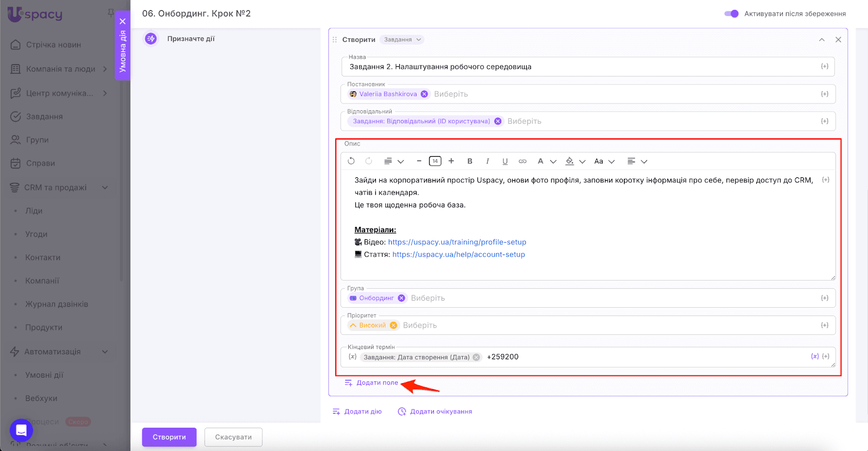Click the Назва task name input field

[x=580, y=67]
